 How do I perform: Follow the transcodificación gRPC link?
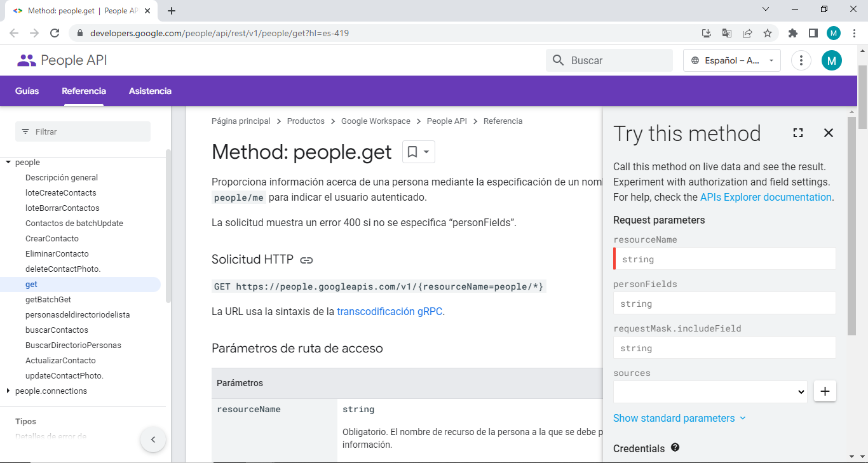click(x=389, y=311)
